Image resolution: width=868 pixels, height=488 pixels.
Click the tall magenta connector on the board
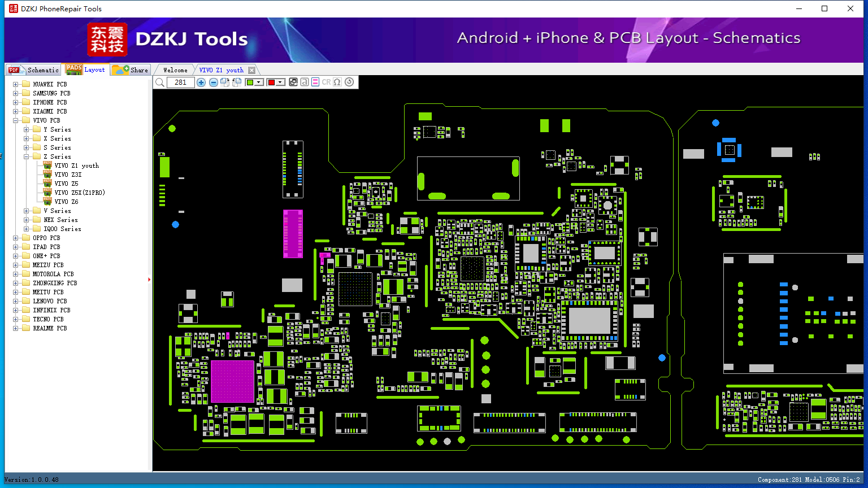(293, 233)
